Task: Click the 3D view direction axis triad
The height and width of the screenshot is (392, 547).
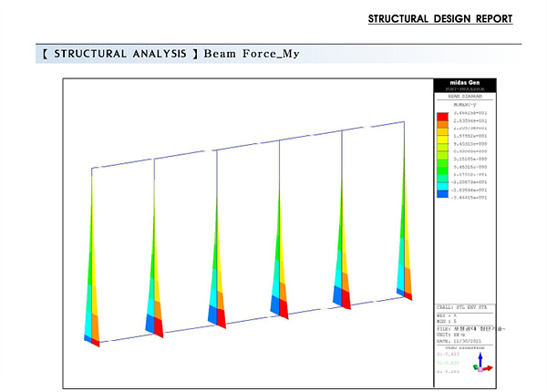Action: click(x=482, y=363)
